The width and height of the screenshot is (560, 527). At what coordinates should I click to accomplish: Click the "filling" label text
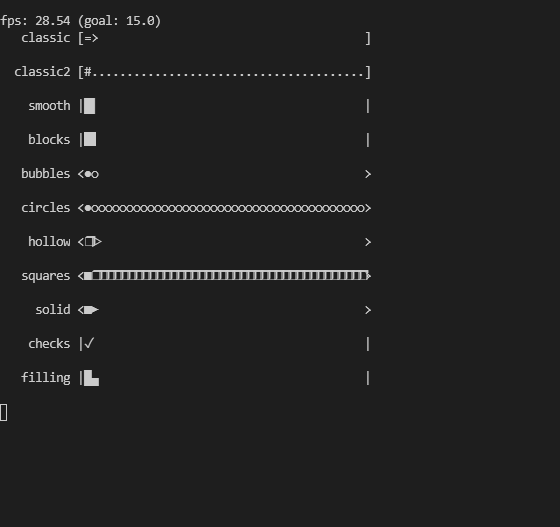(x=46, y=378)
